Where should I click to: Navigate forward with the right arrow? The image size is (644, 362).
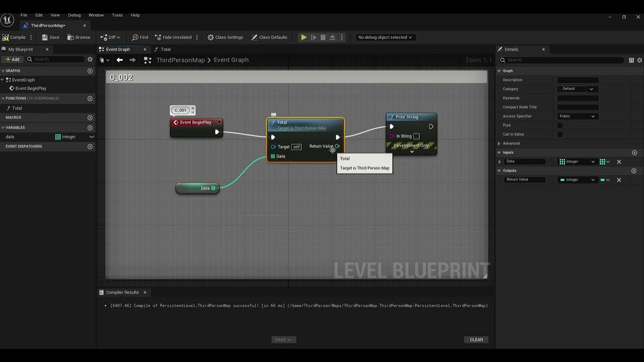pyautogui.click(x=132, y=60)
